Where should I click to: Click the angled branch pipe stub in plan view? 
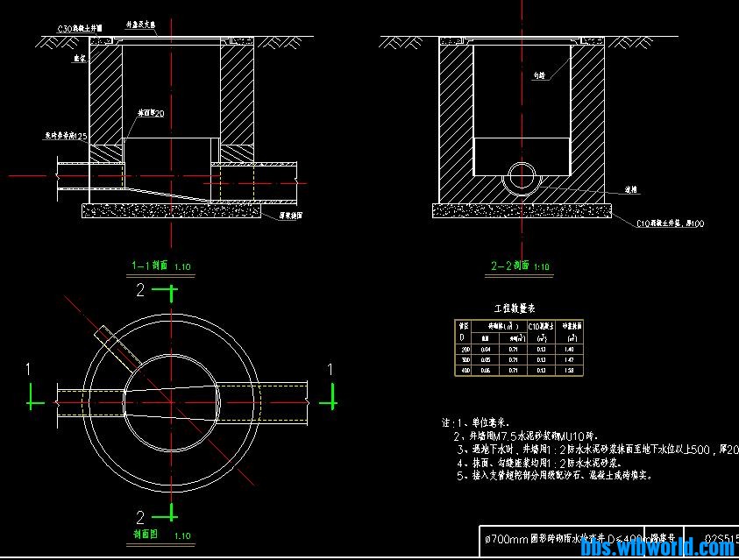(110, 344)
